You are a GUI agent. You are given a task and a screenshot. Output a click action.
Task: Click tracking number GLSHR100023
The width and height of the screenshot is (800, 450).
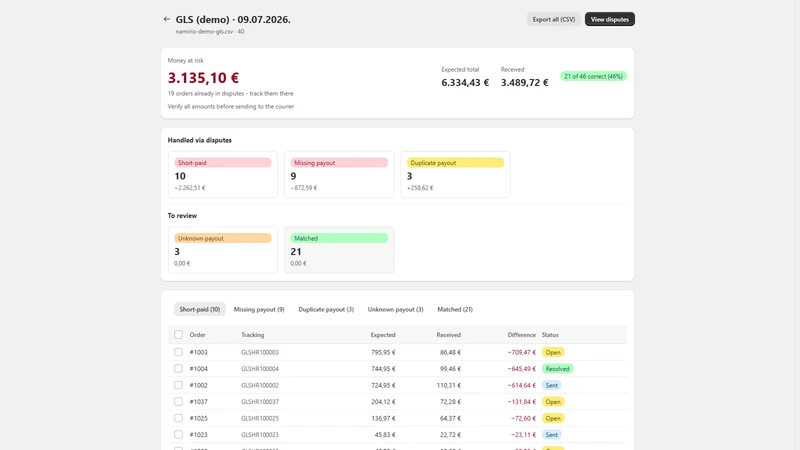pos(260,435)
